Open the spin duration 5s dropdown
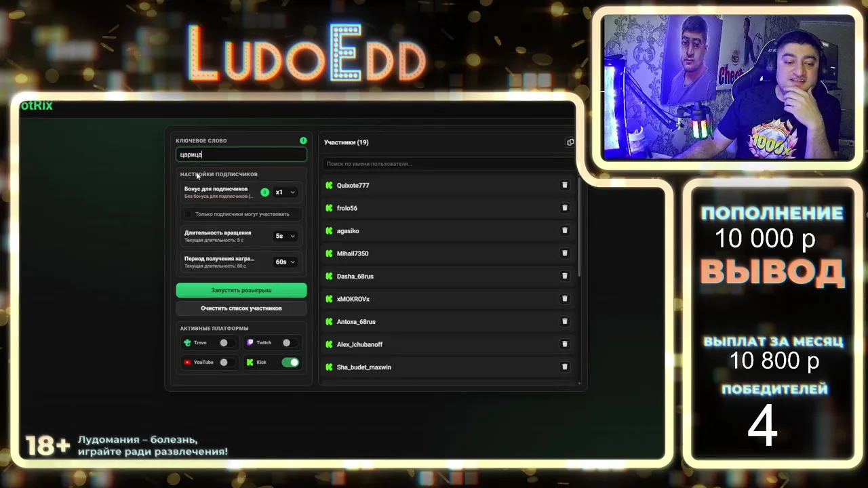This screenshot has width=868, height=488. point(285,236)
